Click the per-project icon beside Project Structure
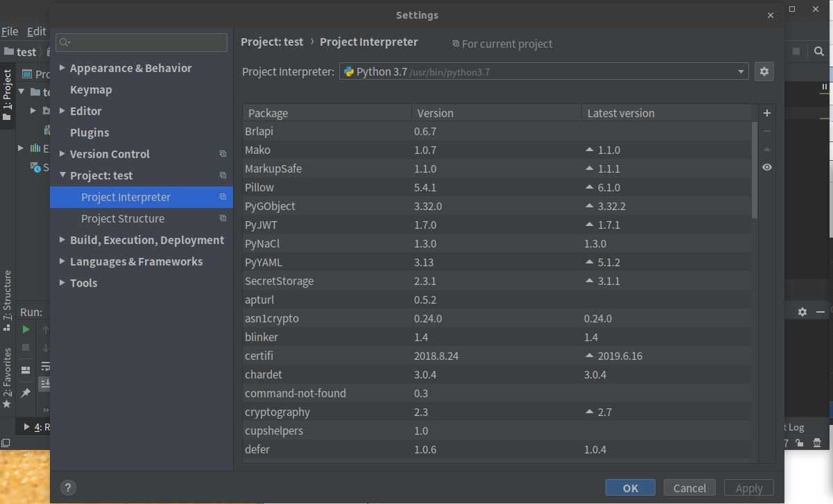This screenshot has width=833, height=504. pyautogui.click(x=223, y=218)
